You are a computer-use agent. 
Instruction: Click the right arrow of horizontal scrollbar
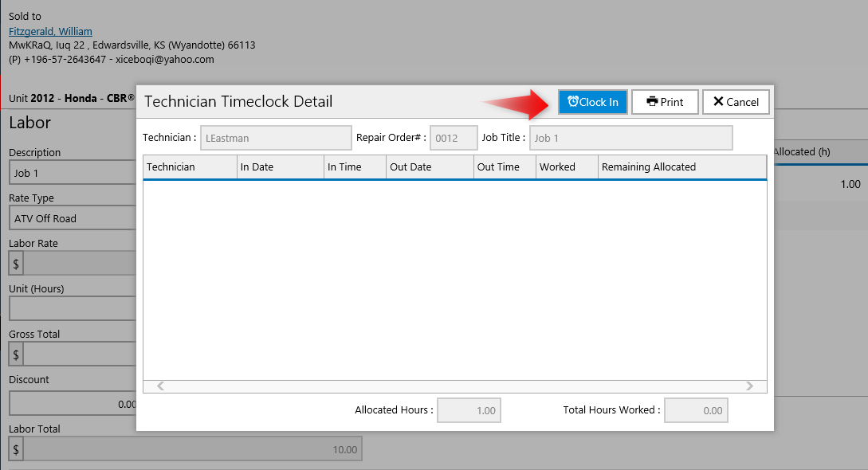[749, 386]
